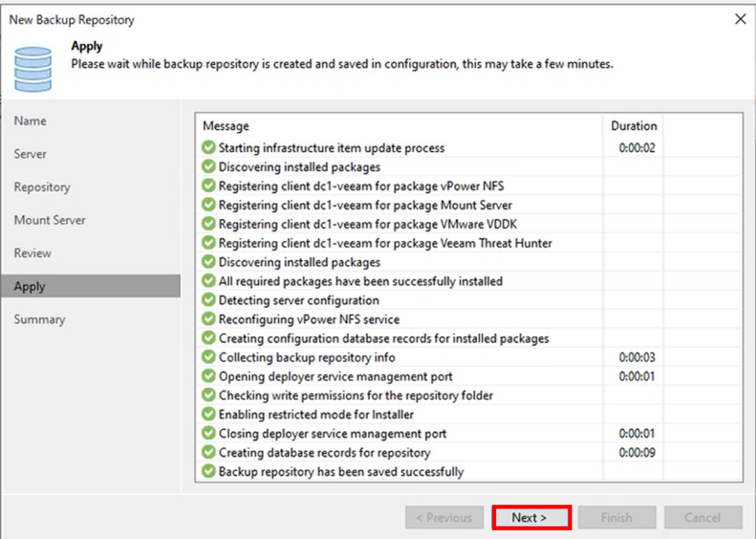Click the Message column header

tap(226, 126)
